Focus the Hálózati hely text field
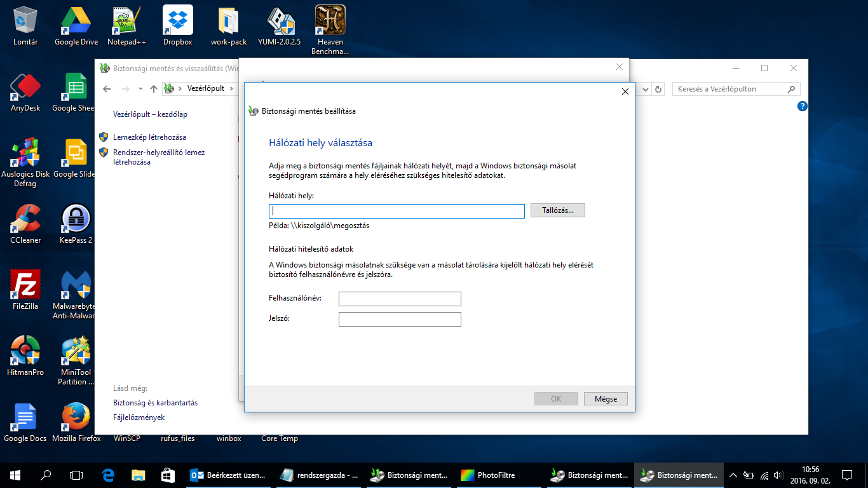The width and height of the screenshot is (868, 488). tap(397, 211)
